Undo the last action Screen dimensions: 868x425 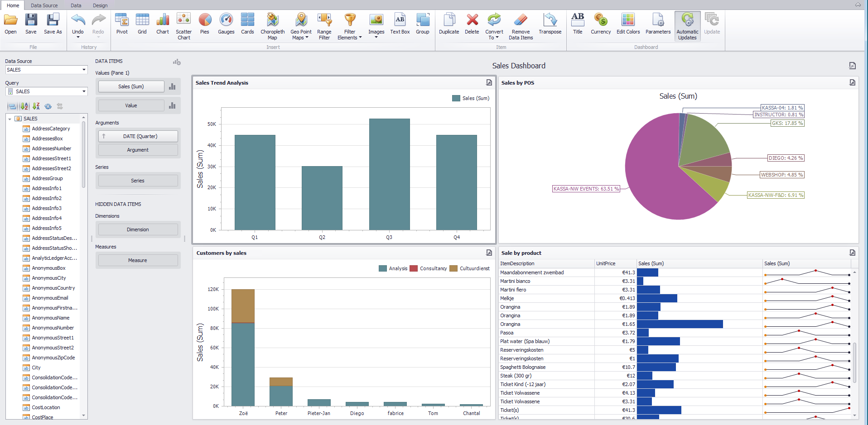tap(78, 22)
